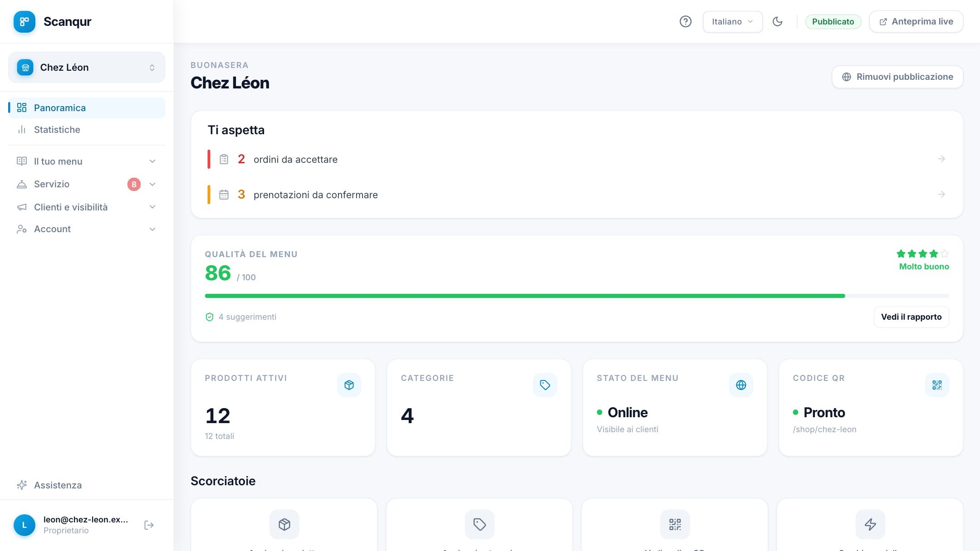Click the Scanqur logo icon
Screen dimensions: 980x551
coord(24,22)
